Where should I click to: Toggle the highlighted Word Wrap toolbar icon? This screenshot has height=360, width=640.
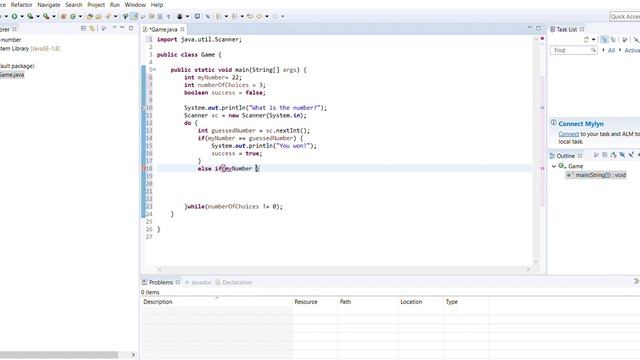(134, 16)
